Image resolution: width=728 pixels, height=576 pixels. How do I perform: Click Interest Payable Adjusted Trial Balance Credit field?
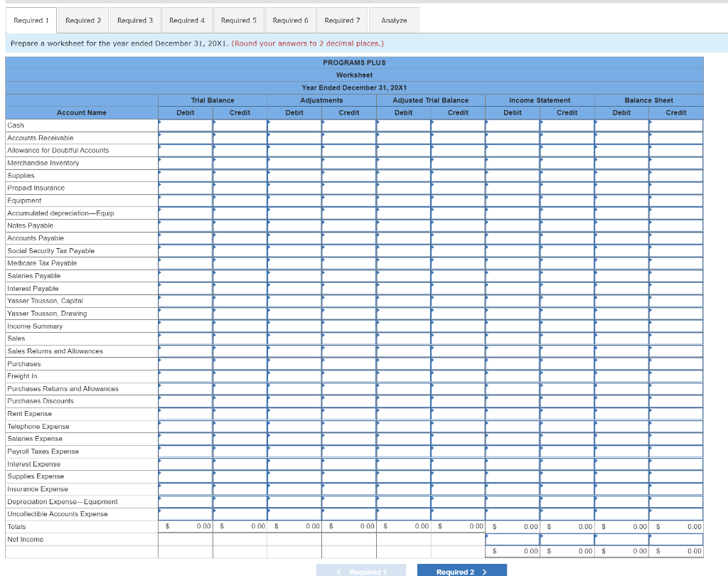[459, 289]
